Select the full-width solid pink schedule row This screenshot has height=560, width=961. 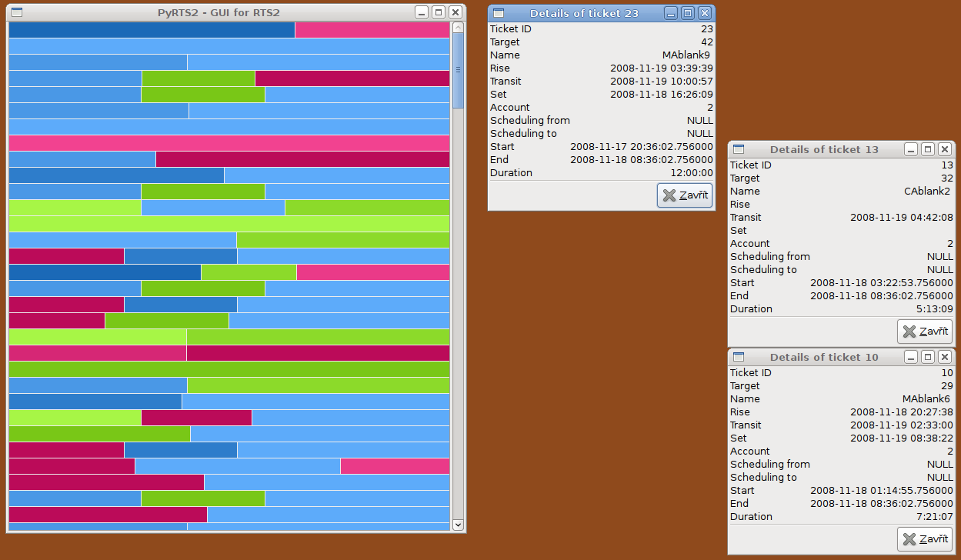[229, 143]
